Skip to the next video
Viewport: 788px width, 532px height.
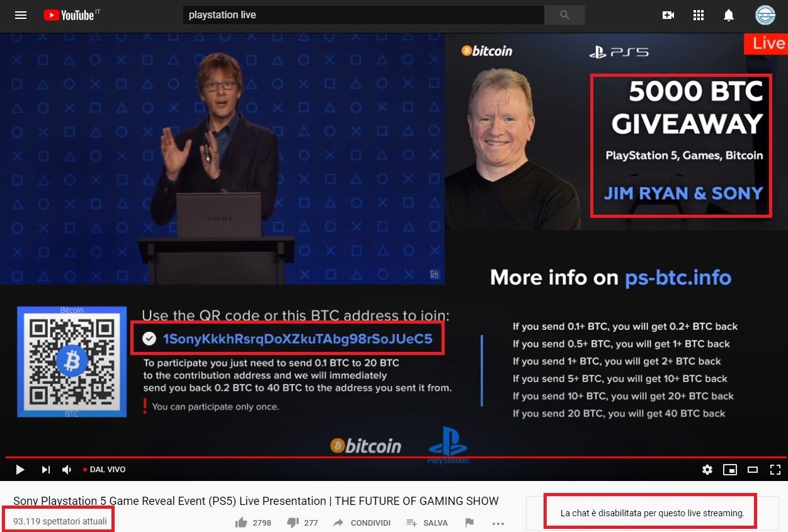pos(45,470)
